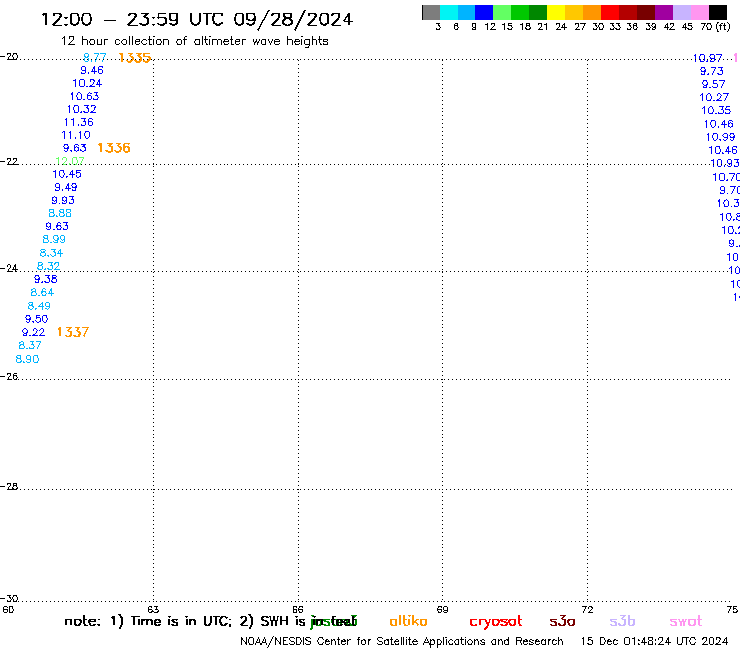Click the latitude axis label -20
Image resolution: width=740 pixels, height=650 pixels.
(x=9, y=57)
